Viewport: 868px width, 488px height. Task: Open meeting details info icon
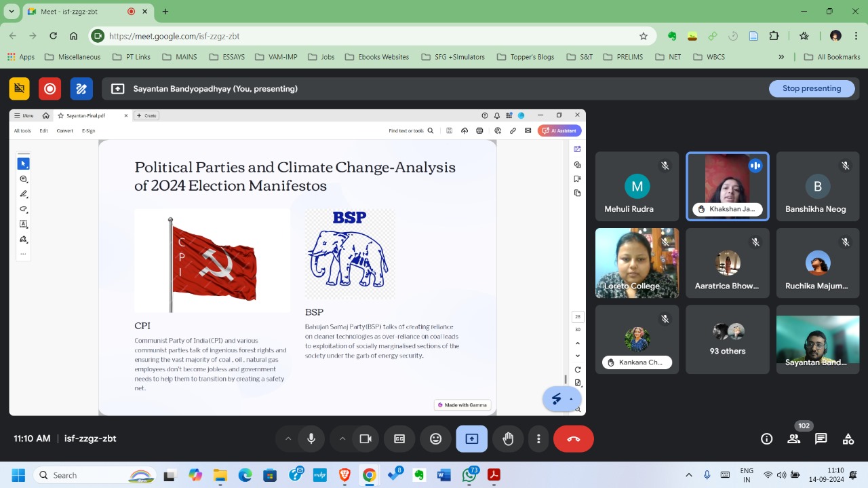tap(766, 439)
